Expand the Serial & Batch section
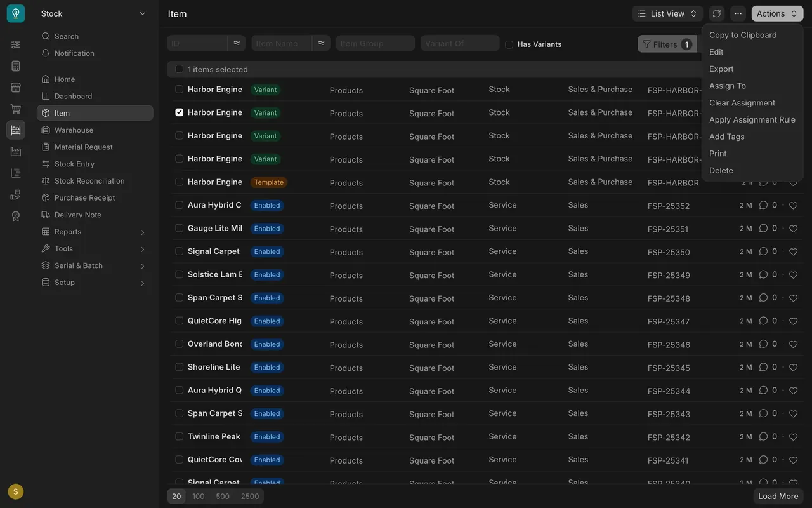Viewport: 812px width, 508px height. tap(95, 265)
